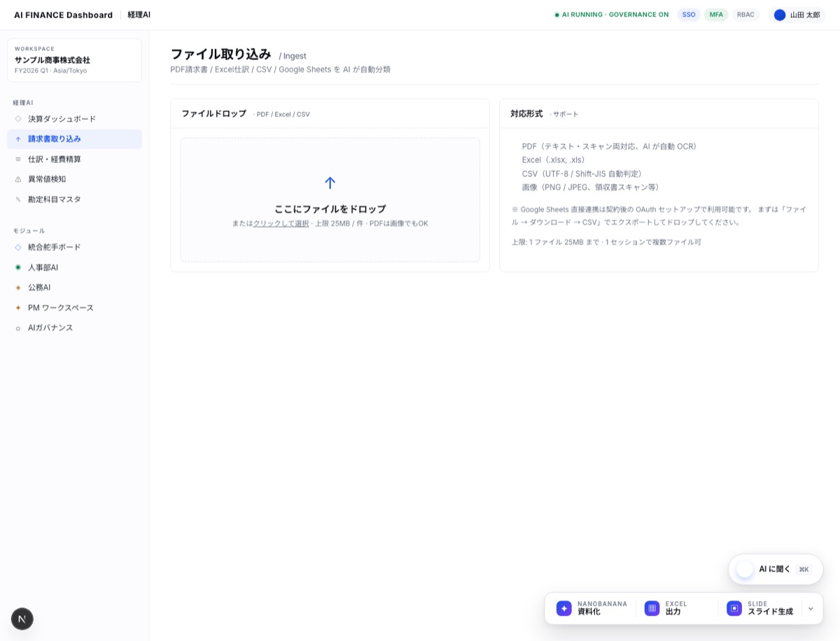840x641 pixels.
Task: Click the ファイルドロップ panel heading
Action: [x=214, y=113]
